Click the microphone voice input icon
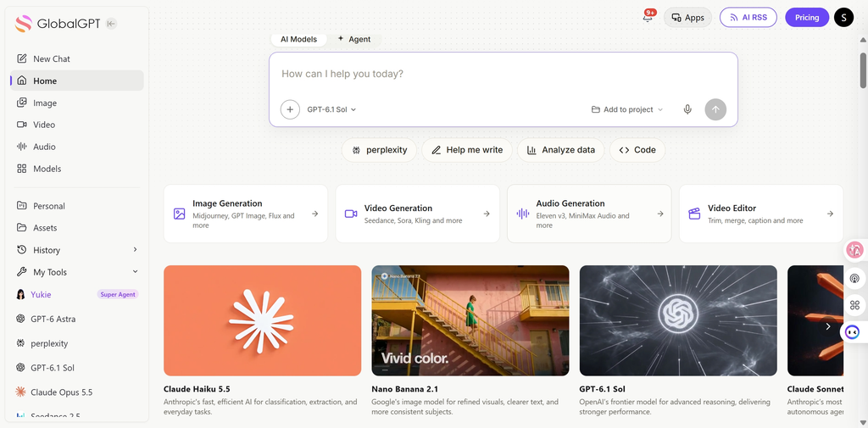 687,109
